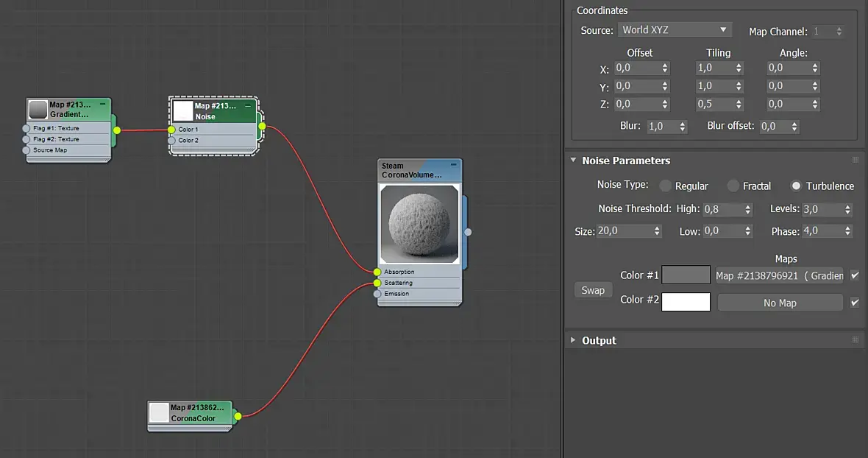The width and height of the screenshot is (868, 458).
Task: Click the Emission input socket on Steam node
Action: [x=377, y=294]
